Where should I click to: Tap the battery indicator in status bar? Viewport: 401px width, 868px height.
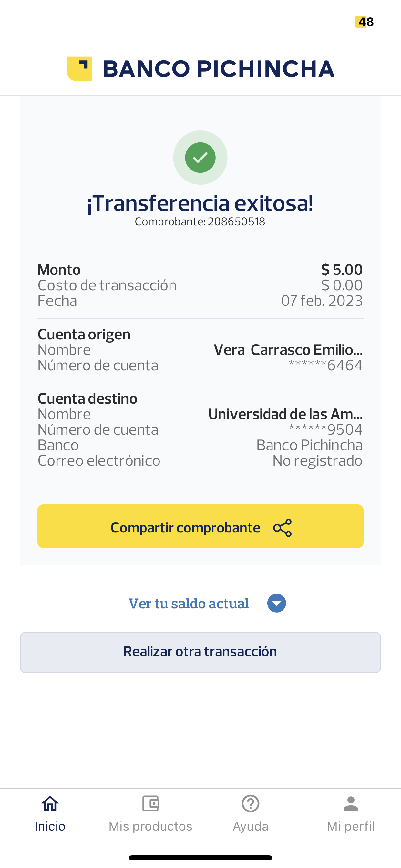click(364, 22)
